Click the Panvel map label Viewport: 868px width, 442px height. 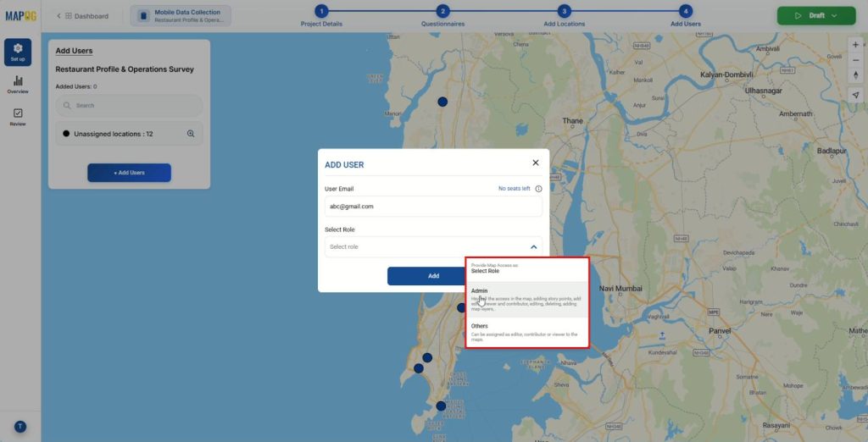(x=720, y=331)
